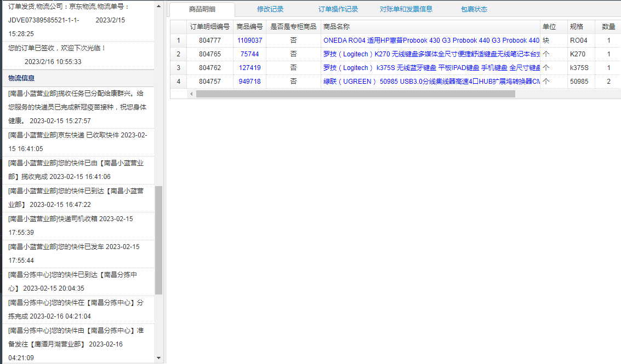Click row number 1 in the product table
This screenshot has height=364, width=621.
[x=178, y=41]
